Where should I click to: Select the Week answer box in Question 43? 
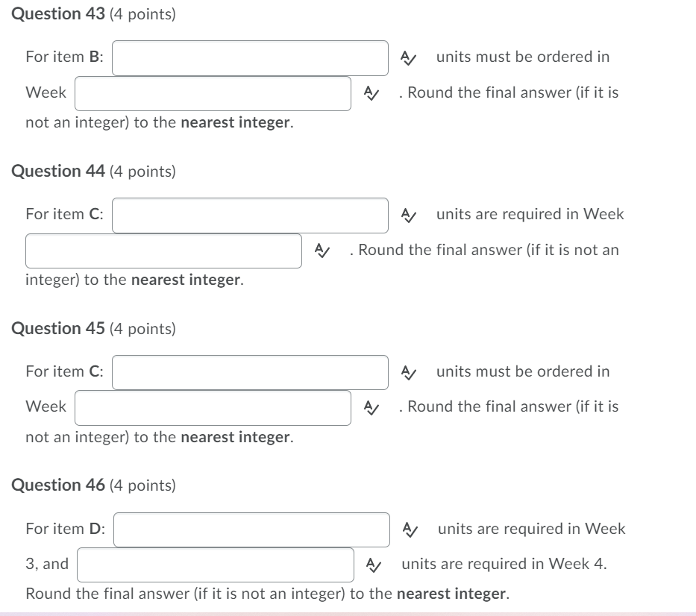213,94
